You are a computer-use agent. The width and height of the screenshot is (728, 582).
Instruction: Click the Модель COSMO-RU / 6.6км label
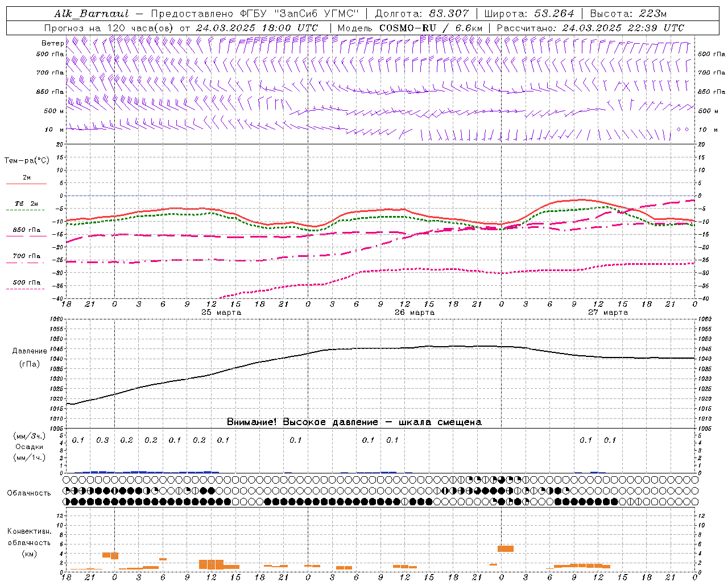(x=409, y=28)
